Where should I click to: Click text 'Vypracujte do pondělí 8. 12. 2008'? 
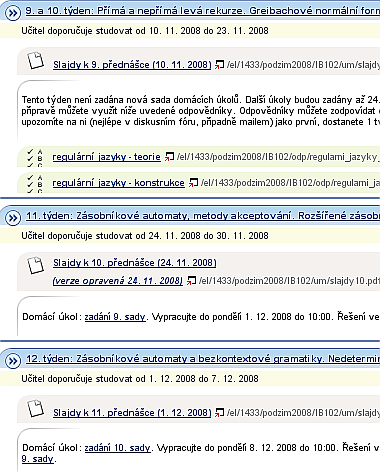(x=232, y=448)
